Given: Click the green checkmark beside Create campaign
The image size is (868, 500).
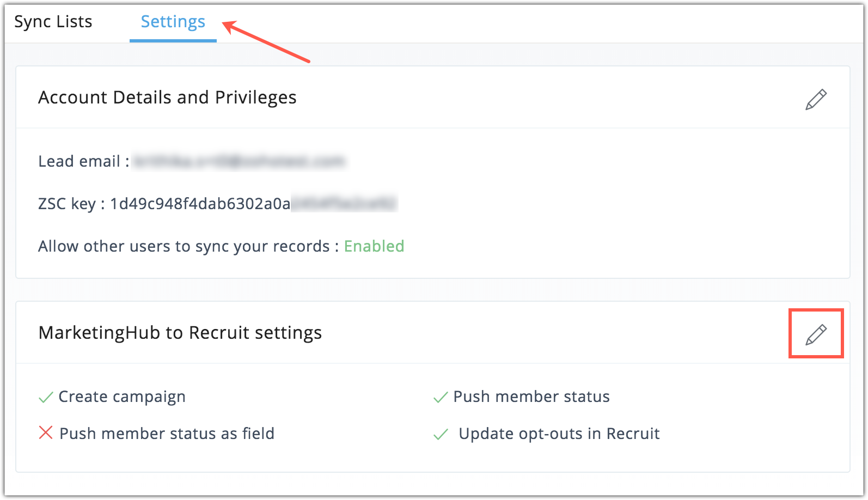Looking at the screenshot, I should [46, 398].
